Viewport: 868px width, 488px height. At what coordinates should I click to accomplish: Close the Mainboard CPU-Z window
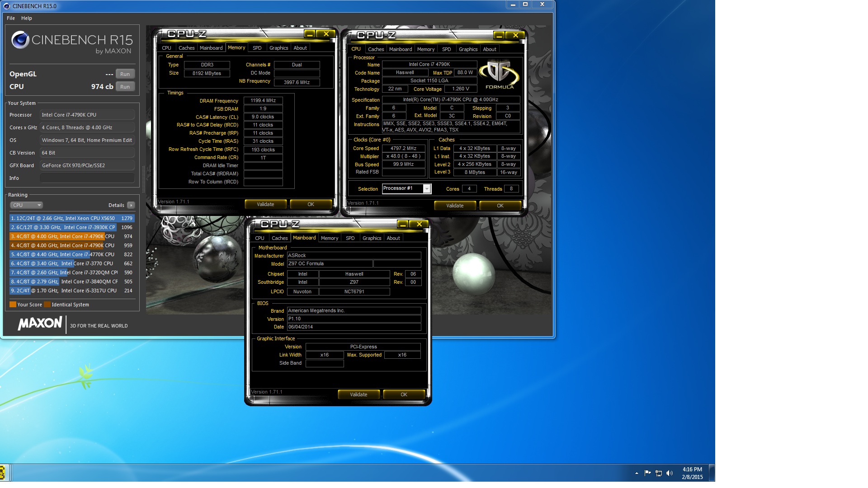click(x=419, y=224)
